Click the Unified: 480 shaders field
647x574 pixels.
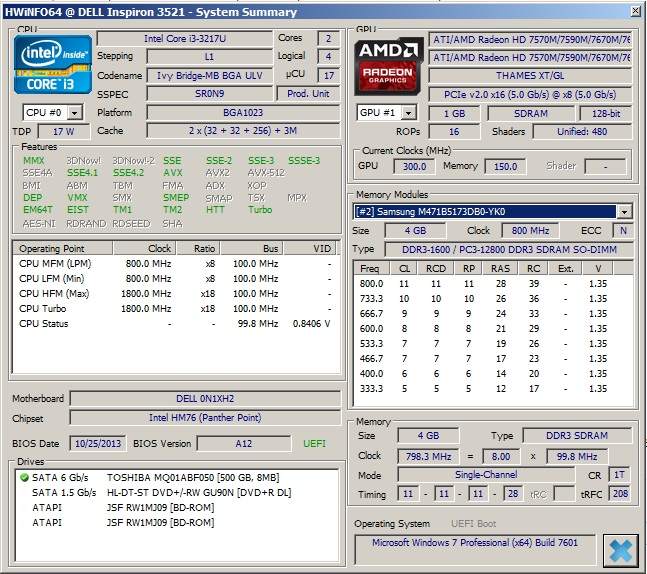[582, 132]
